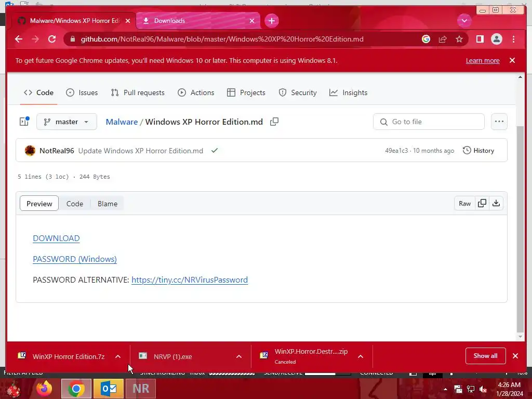Screen dimensions: 532x399
Task: Open NotReal96 user profile link
Action: (x=57, y=151)
